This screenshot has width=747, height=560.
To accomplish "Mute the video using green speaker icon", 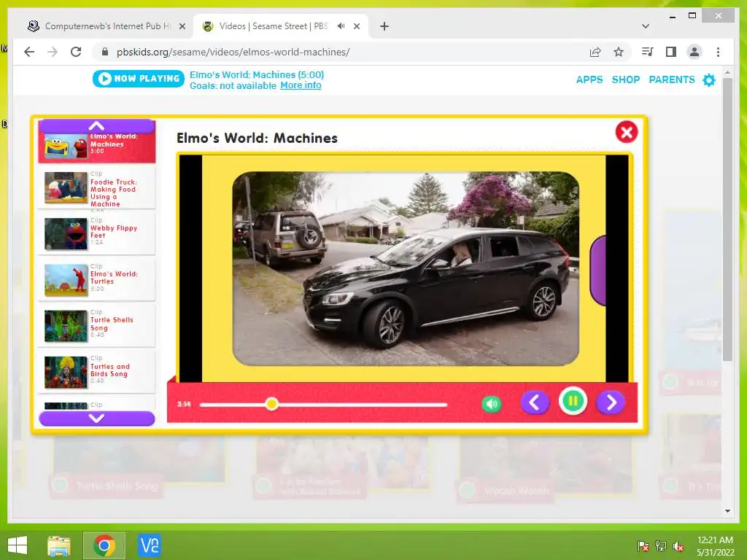I will point(492,404).
